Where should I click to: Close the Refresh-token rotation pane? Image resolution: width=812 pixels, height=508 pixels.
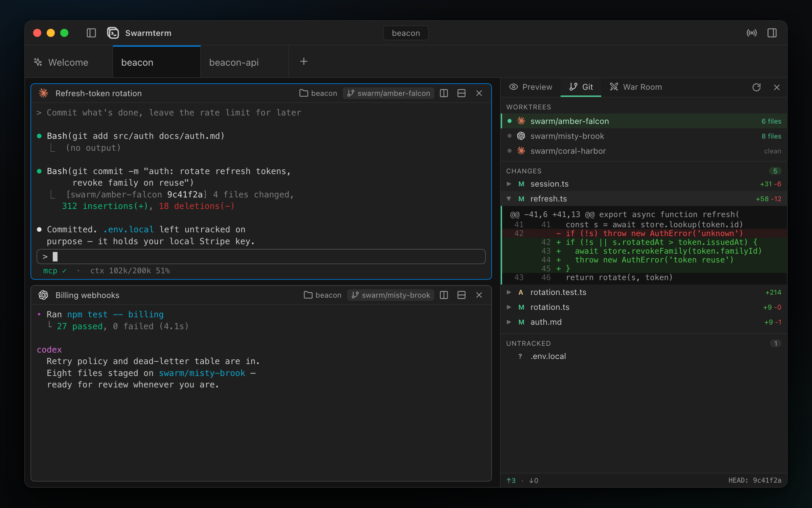tap(479, 93)
